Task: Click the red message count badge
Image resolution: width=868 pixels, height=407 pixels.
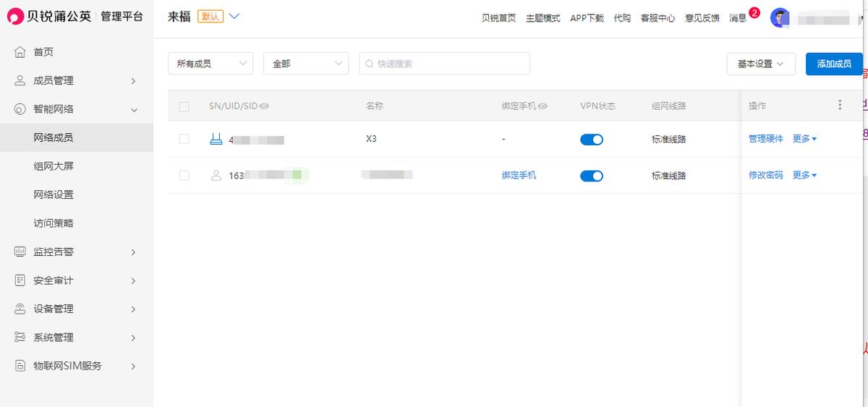Action: [755, 12]
